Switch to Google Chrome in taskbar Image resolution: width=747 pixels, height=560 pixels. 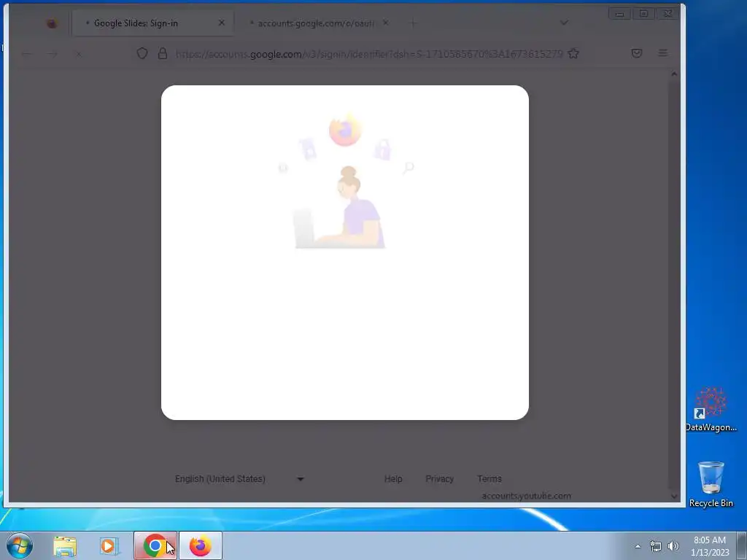[155, 545]
